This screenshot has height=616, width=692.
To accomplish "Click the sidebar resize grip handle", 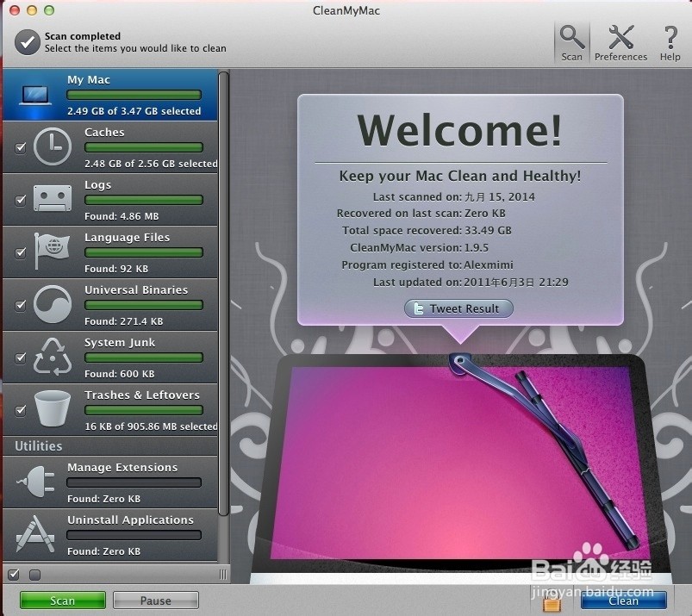I will pos(223,574).
